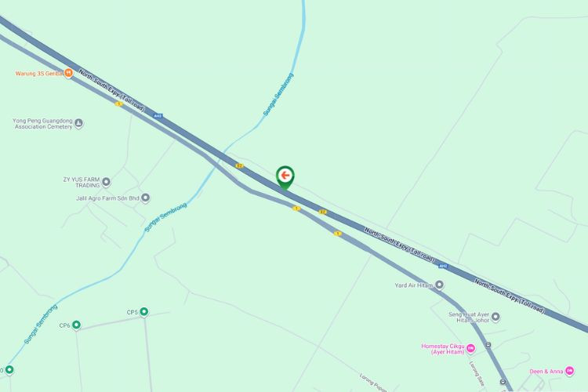The height and width of the screenshot is (392, 588).
Task: Click the Homestay Cikgu (Ayer Hitam) label
Action: coord(442,349)
